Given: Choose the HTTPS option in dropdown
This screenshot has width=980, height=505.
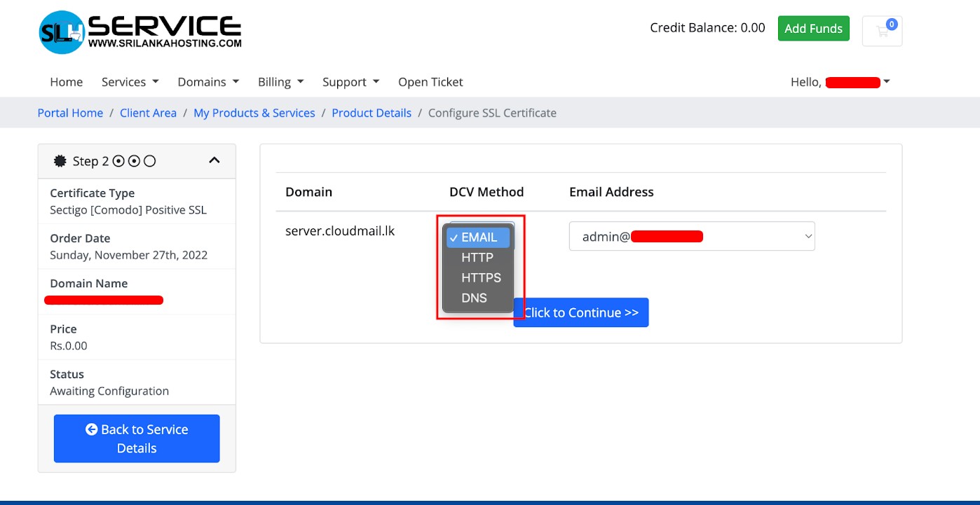Looking at the screenshot, I should pos(481,278).
